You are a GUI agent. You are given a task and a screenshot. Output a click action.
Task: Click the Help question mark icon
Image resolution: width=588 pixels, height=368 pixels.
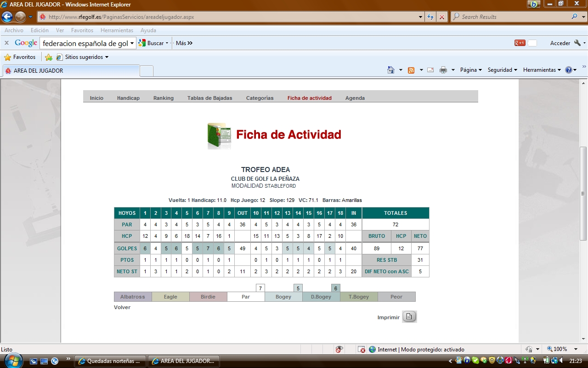[569, 70]
